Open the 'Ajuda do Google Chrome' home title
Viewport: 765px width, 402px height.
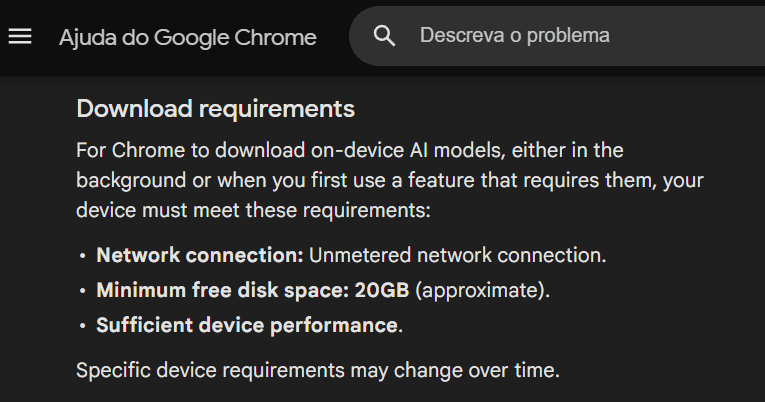pyautogui.click(x=188, y=38)
